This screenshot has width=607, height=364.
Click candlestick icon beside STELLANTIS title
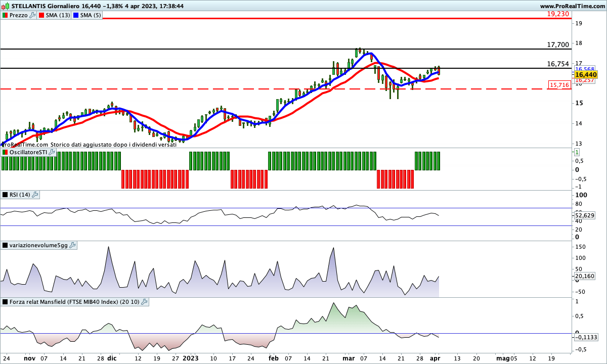6,6
